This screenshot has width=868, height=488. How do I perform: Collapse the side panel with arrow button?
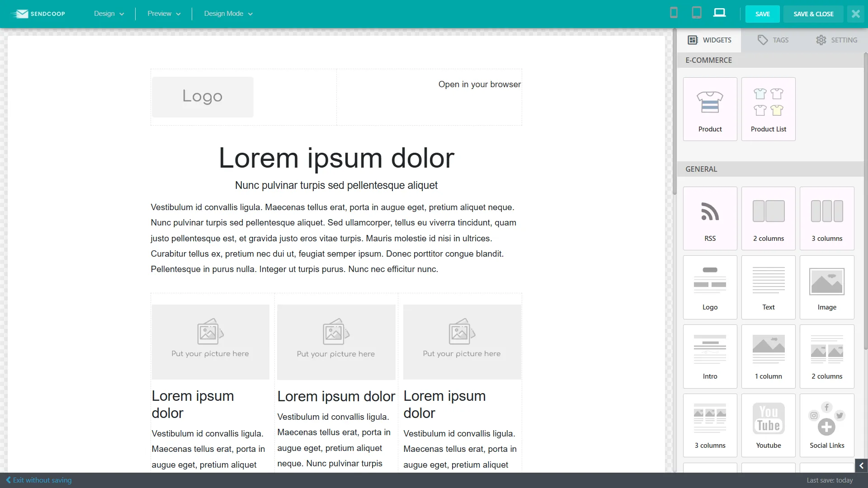[x=861, y=466]
